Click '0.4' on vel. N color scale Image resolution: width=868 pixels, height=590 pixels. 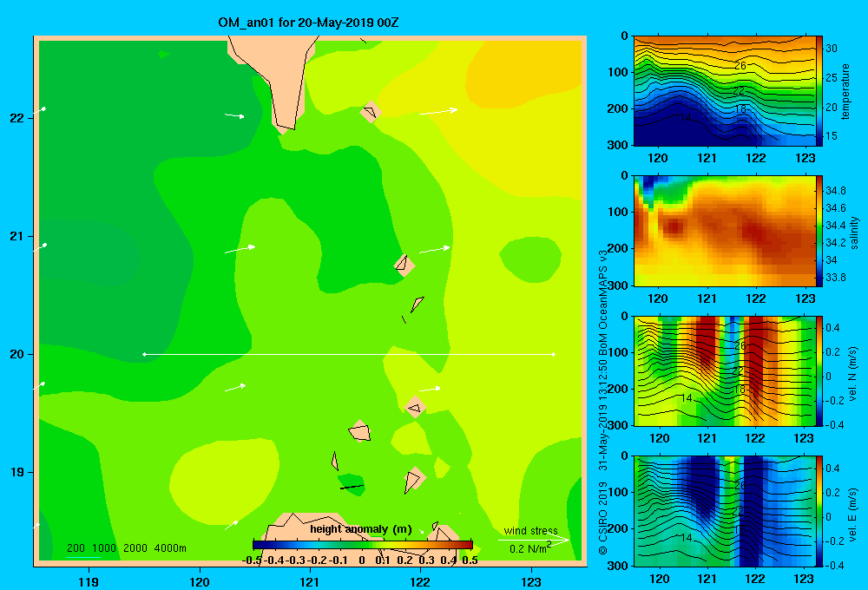[x=832, y=328]
